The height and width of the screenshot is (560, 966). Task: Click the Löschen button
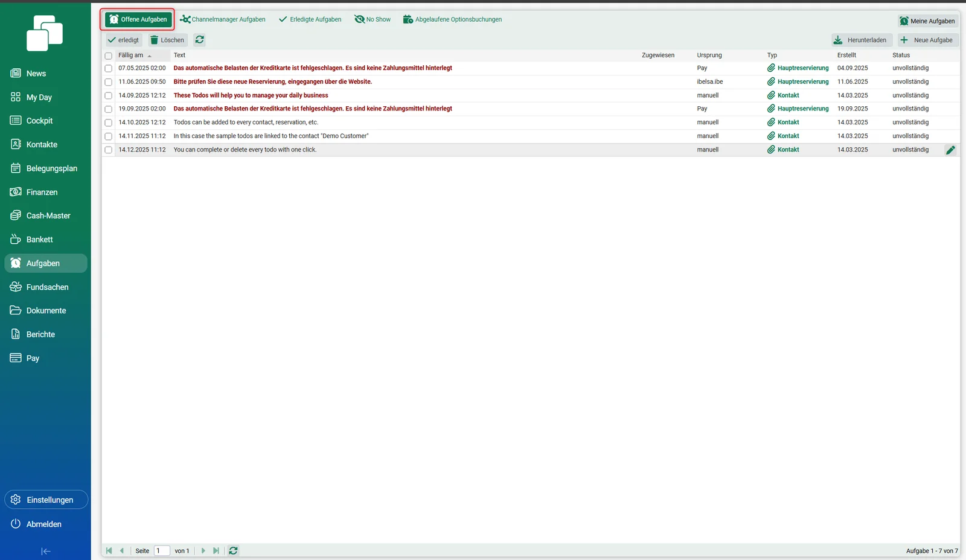click(168, 40)
